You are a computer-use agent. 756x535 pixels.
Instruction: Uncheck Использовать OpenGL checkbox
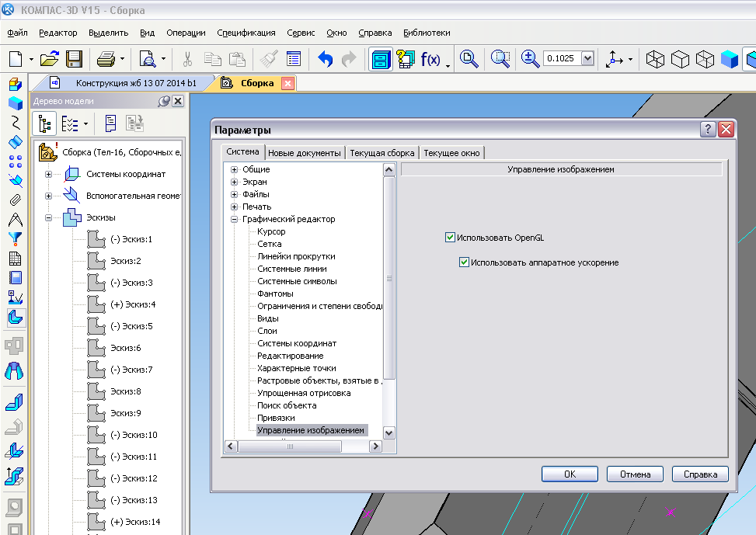point(451,238)
